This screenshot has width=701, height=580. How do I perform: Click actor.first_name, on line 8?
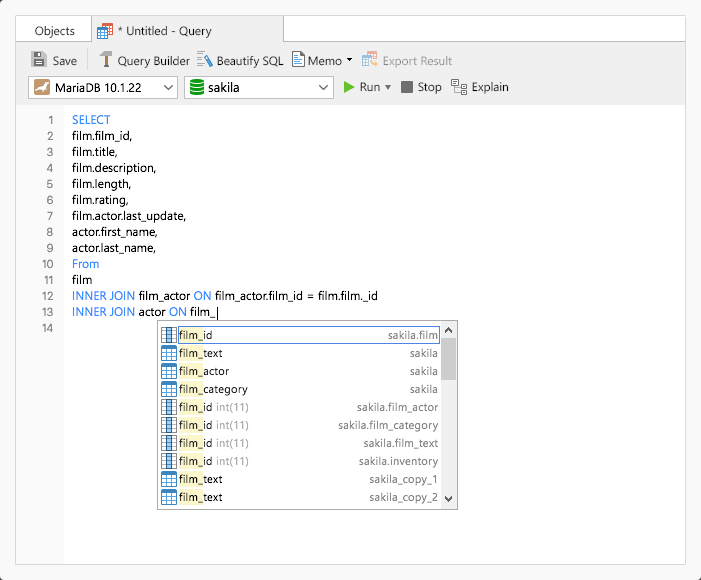(x=115, y=232)
